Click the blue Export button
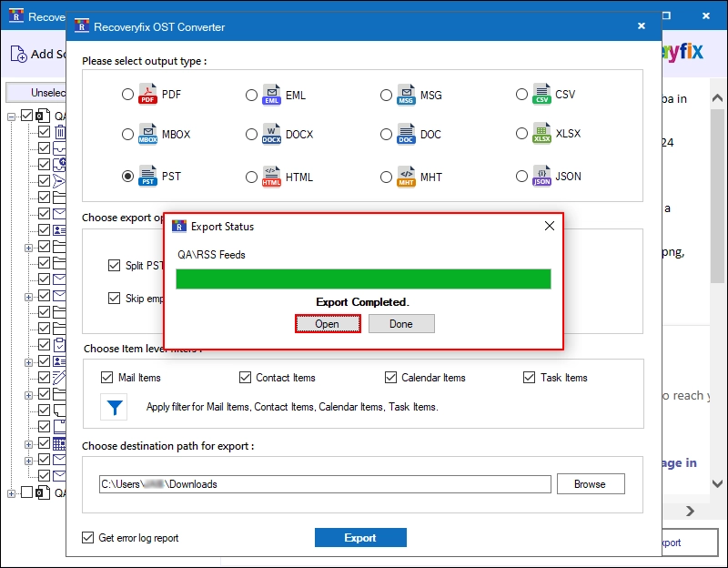Viewport: 728px width, 568px height. (360, 537)
